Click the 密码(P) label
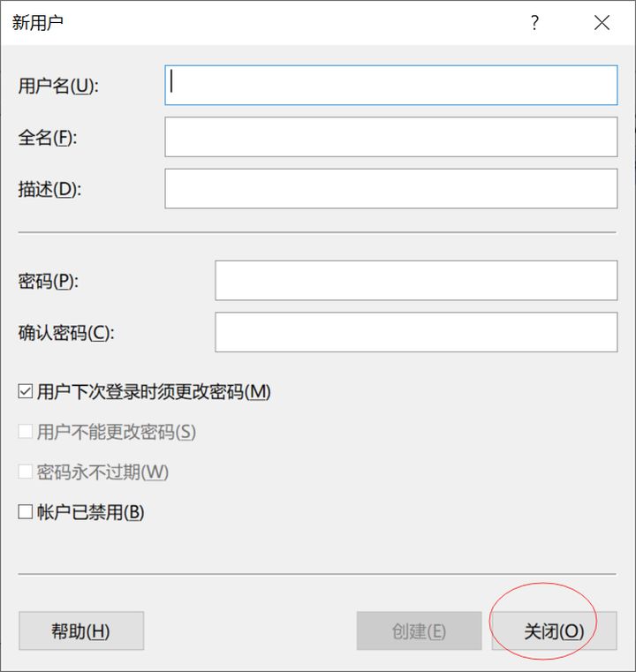 (x=49, y=282)
